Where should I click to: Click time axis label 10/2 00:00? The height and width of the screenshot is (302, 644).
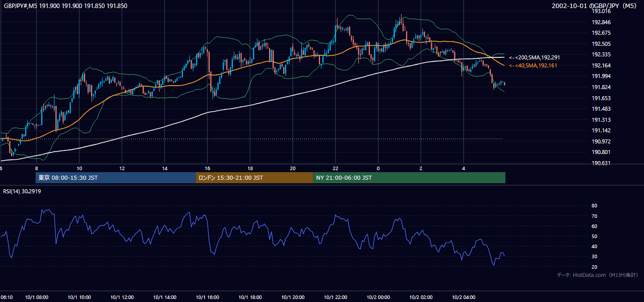(378, 297)
